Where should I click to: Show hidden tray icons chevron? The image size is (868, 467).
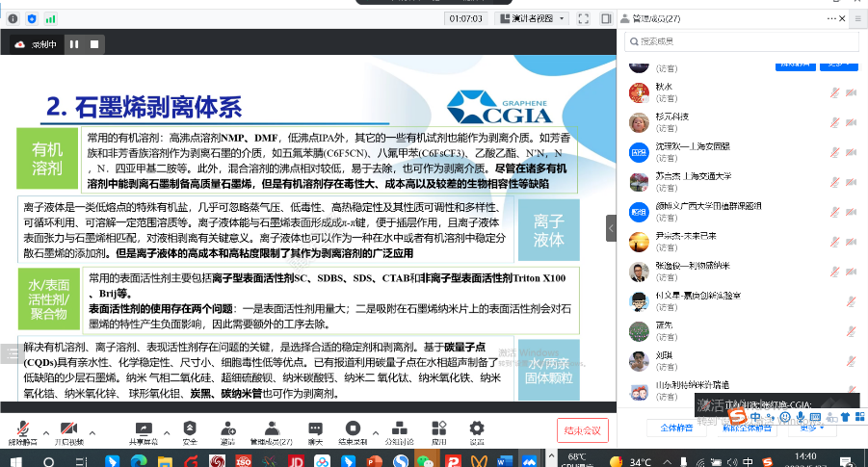coord(667,462)
